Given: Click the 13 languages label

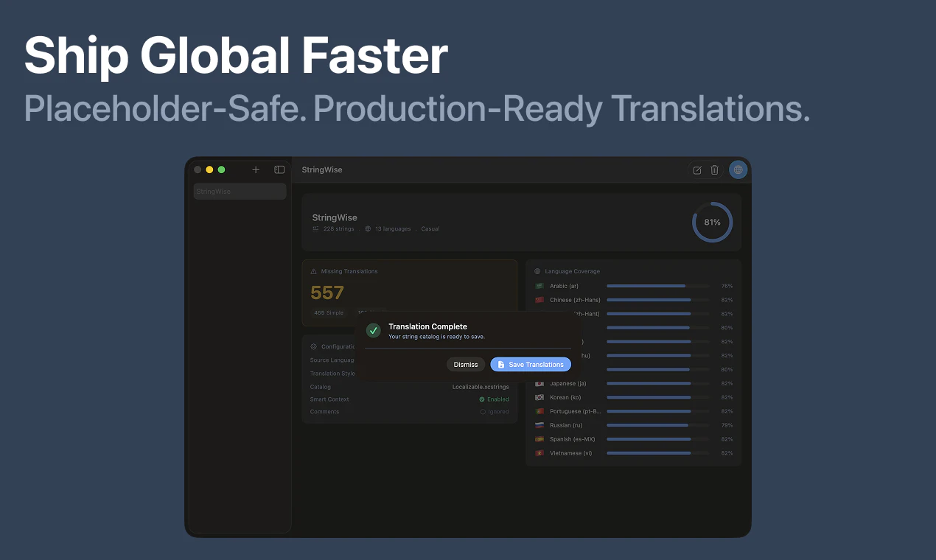Looking at the screenshot, I should pyautogui.click(x=393, y=229).
